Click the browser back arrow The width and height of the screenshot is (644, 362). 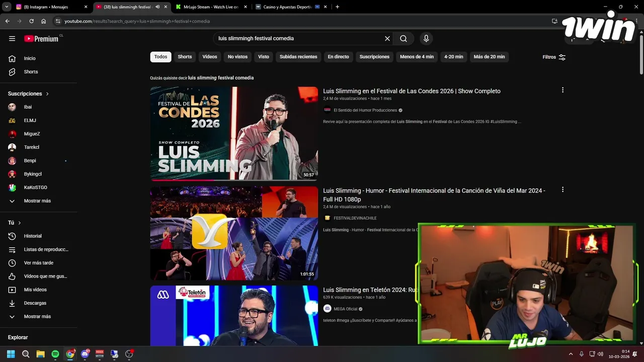[x=7, y=21]
